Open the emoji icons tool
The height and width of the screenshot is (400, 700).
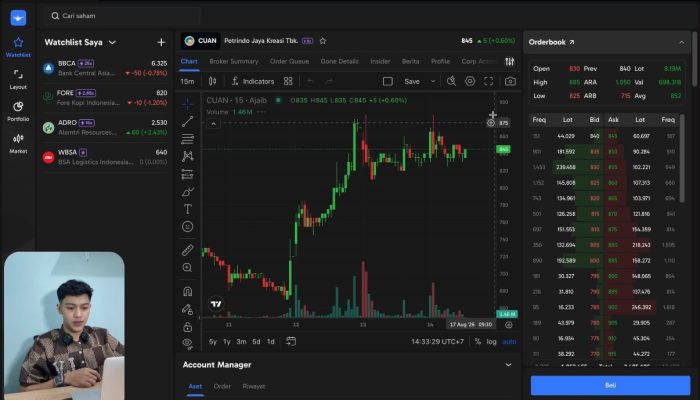click(x=188, y=227)
